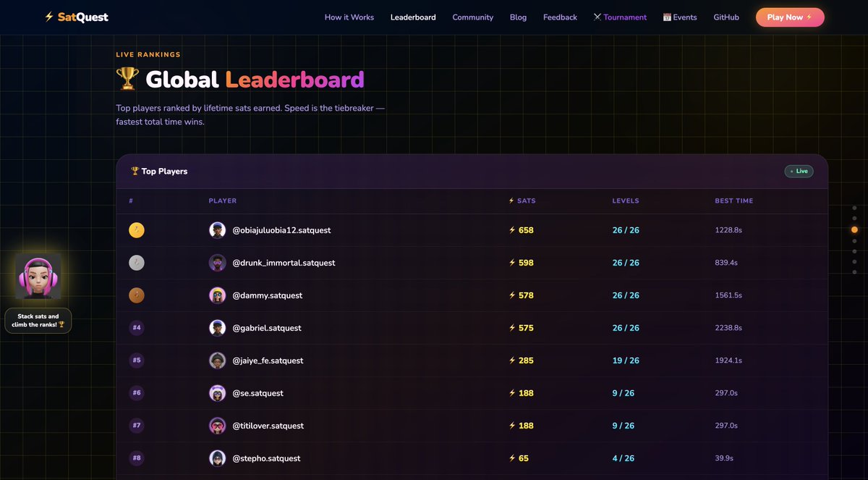Click avatar of @dammy.satquest
Image resolution: width=868 pixels, height=480 pixels.
click(x=217, y=295)
